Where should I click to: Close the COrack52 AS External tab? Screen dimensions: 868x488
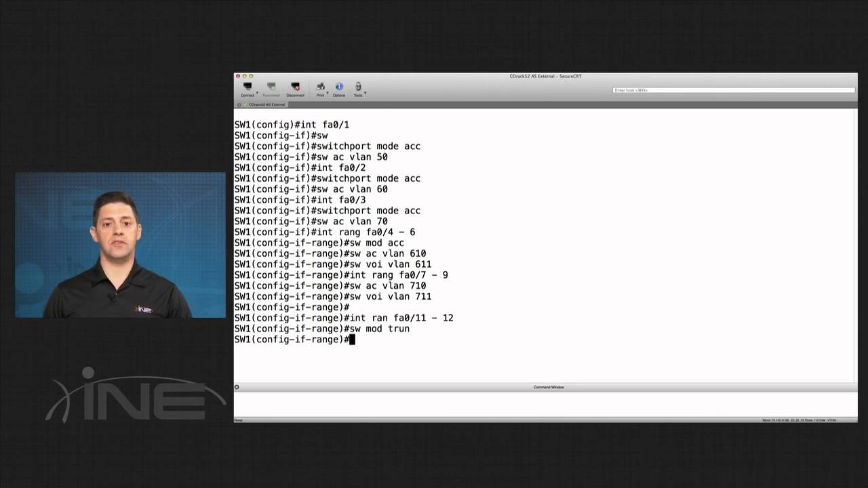(239, 105)
